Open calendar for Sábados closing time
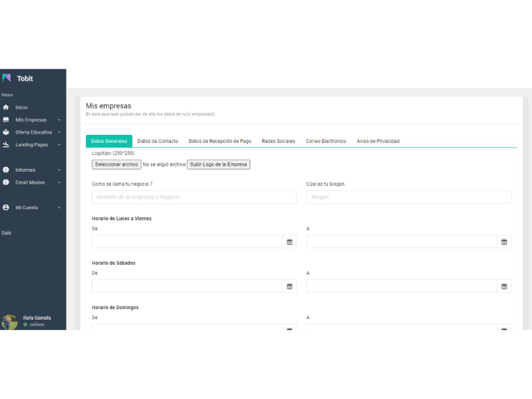 click(x=504, y=287)
